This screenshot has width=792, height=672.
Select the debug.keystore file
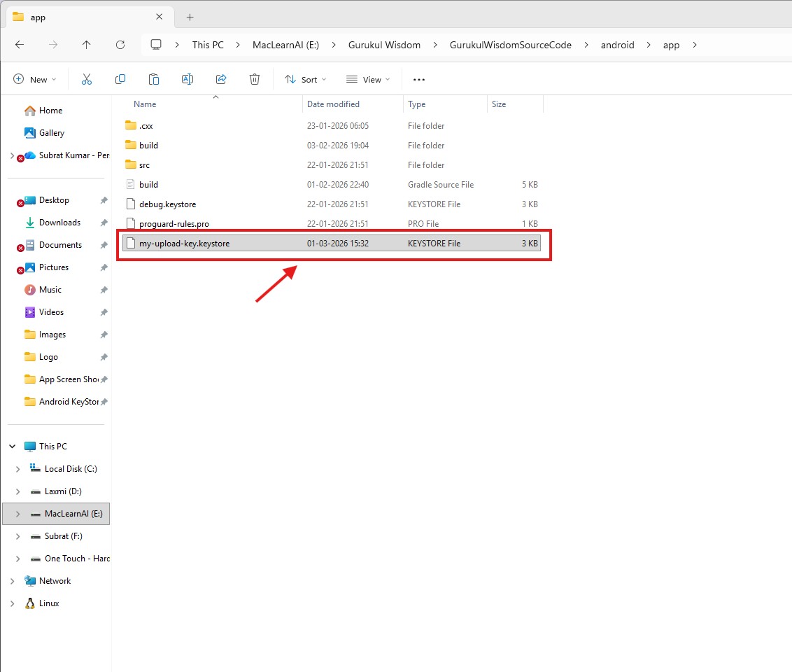167,204
